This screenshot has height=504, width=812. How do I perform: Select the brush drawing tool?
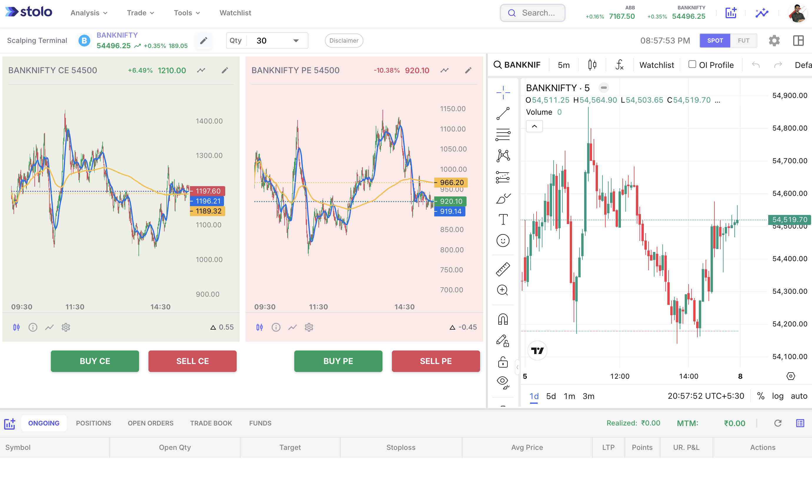503,198
